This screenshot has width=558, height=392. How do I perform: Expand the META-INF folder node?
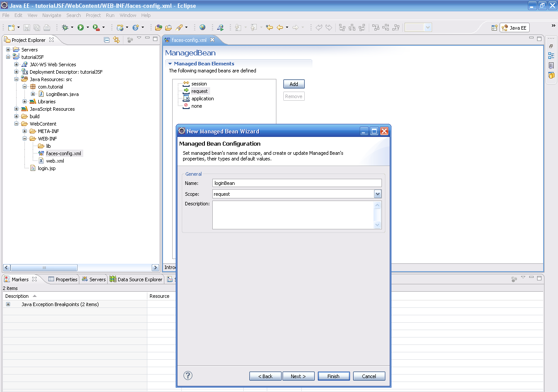pyautogui.click(x=24, y=131)
